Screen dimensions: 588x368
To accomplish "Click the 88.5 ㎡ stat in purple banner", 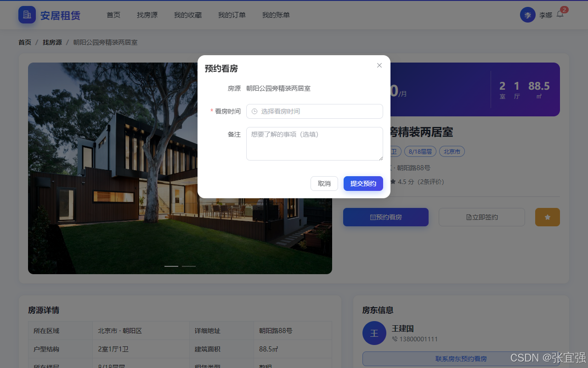I will 539,90.
